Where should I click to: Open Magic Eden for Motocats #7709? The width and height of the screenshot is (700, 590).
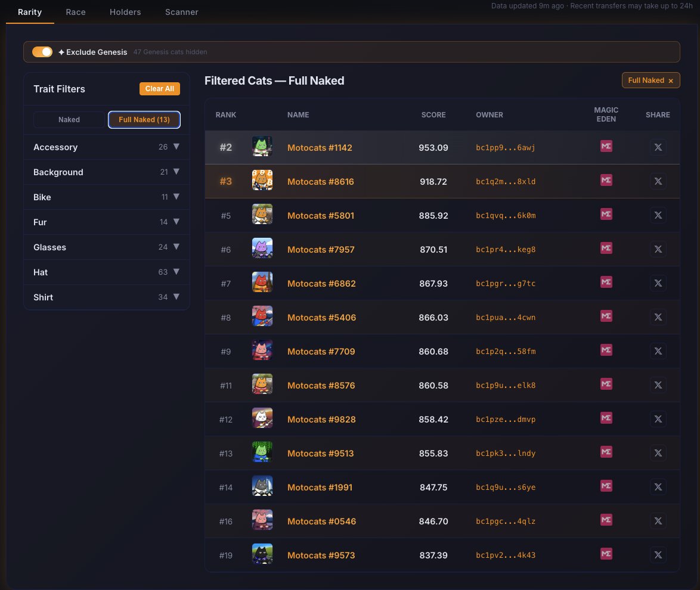[606, 350]
